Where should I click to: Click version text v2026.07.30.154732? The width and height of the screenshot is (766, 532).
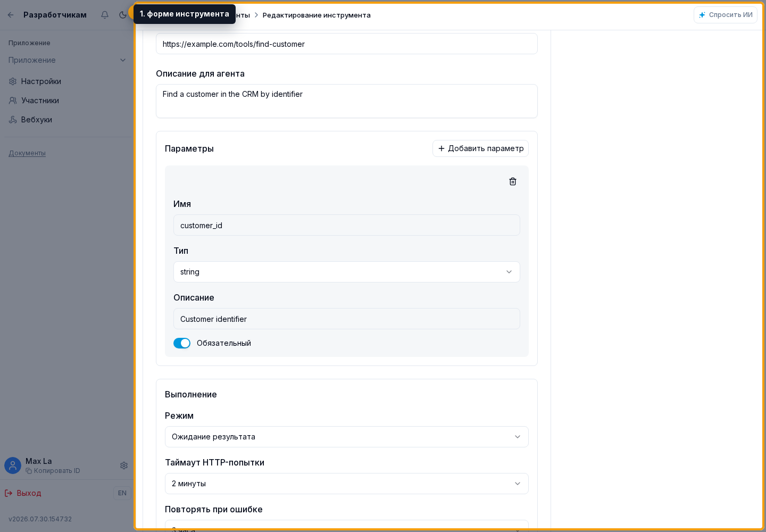point(40,519)
